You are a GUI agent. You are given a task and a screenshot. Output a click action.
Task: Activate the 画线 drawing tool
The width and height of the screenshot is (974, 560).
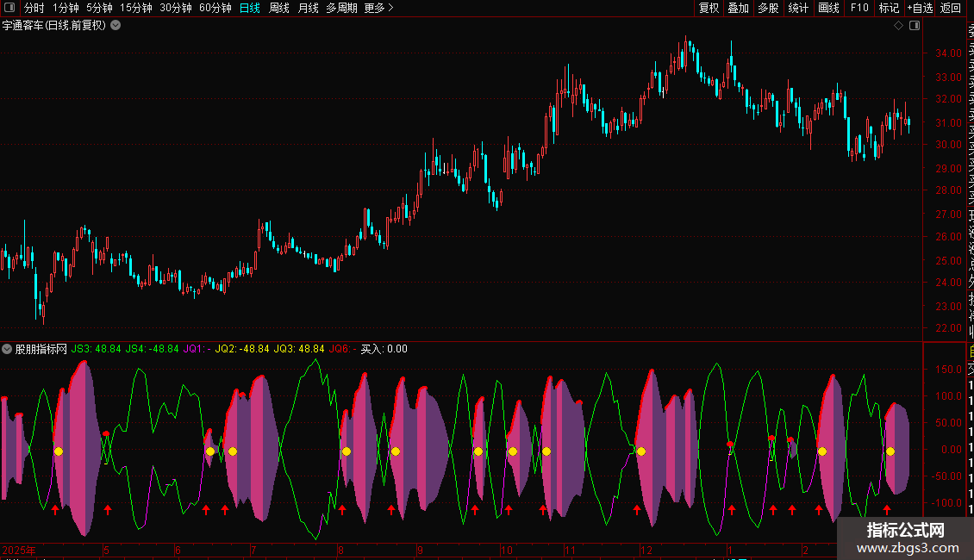[828, 8]
